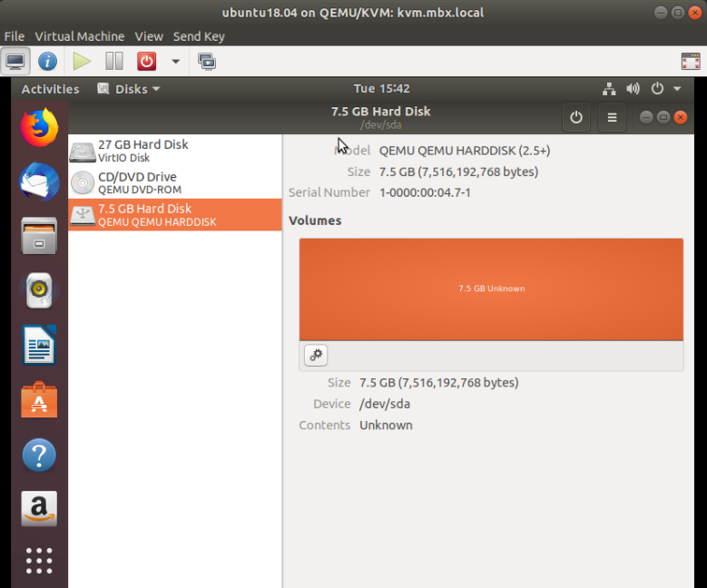Show Applications grid

pos(39,561)
